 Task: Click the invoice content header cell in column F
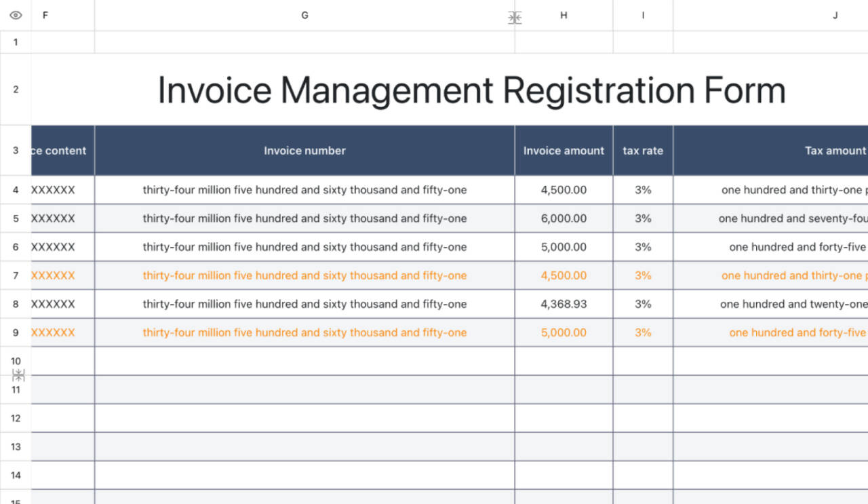click(x=63, y=151)
